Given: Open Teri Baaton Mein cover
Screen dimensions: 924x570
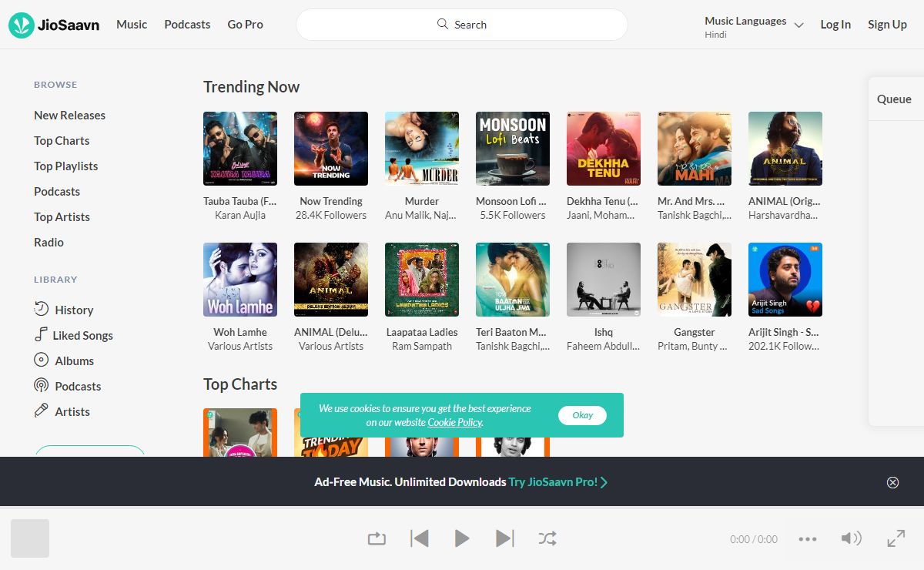Looking at the screenshot, I should pos(513,280).
